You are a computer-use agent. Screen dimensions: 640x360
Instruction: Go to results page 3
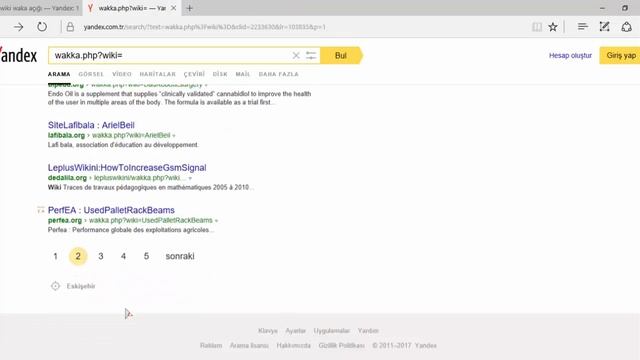(x=101, y=256)
